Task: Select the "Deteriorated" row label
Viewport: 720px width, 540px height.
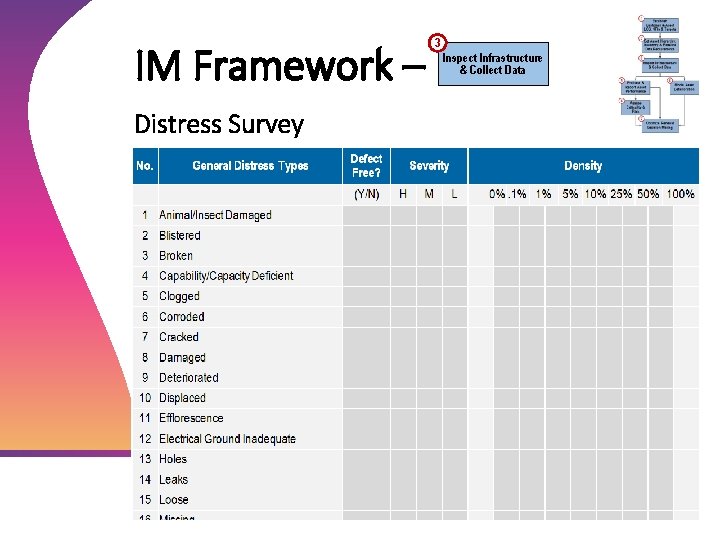Action: (189, 378)
